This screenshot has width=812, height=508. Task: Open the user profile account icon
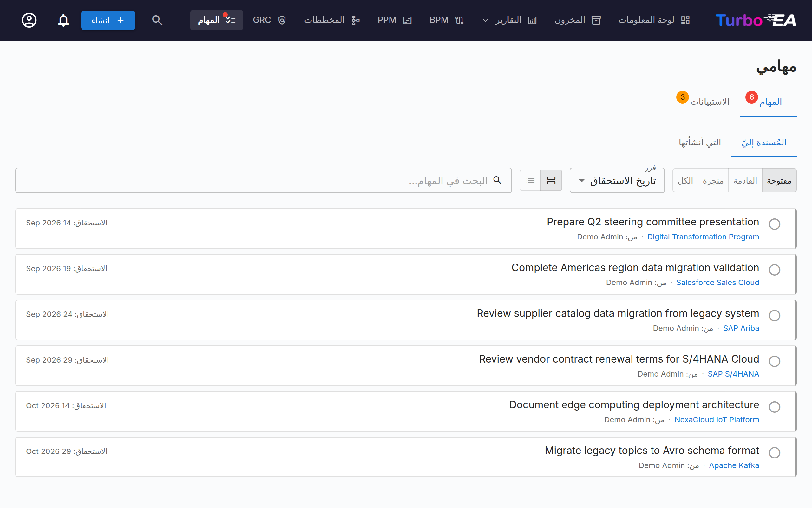click(x=29, y=20)
